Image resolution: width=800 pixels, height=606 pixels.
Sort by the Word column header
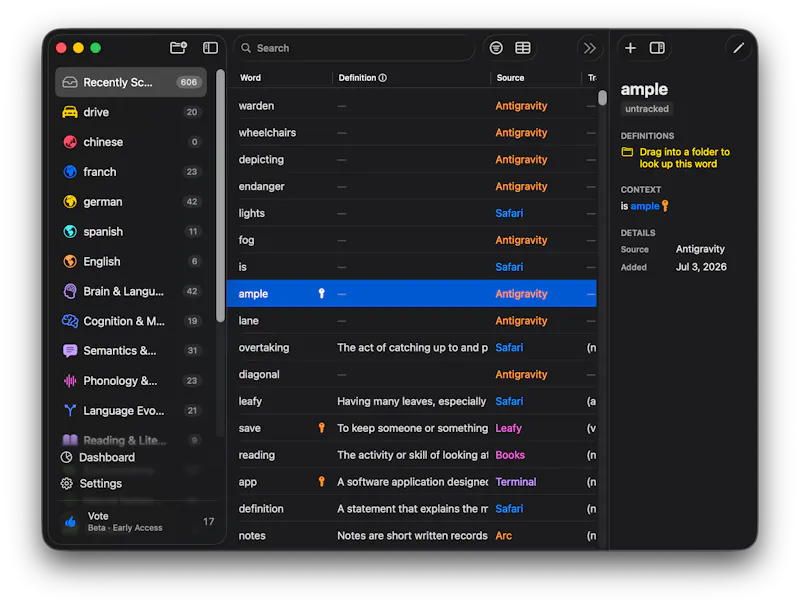(x=251, y=78)
